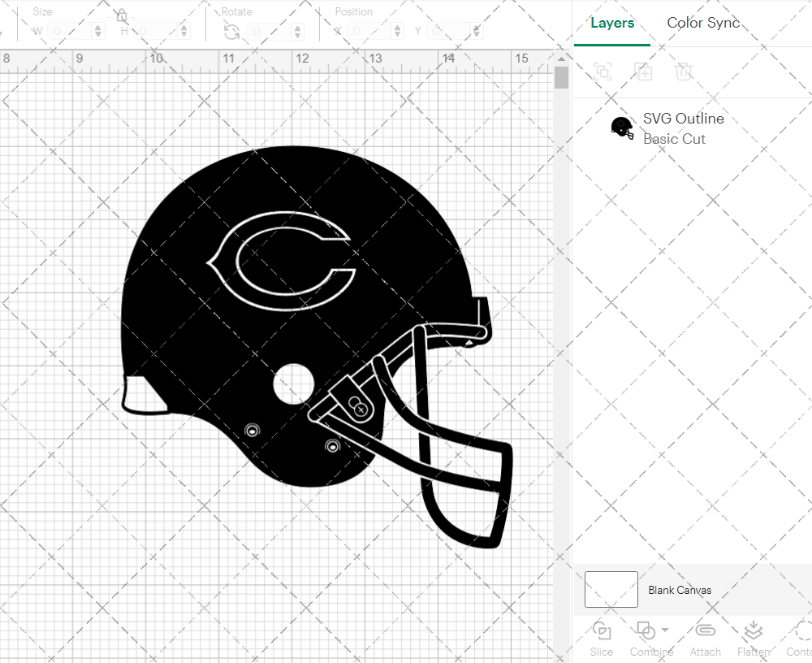The height and width of the screenshot is (663, 812).
Task: Select the SVG Outline Basic Cut layer
Action: (684, 128)
